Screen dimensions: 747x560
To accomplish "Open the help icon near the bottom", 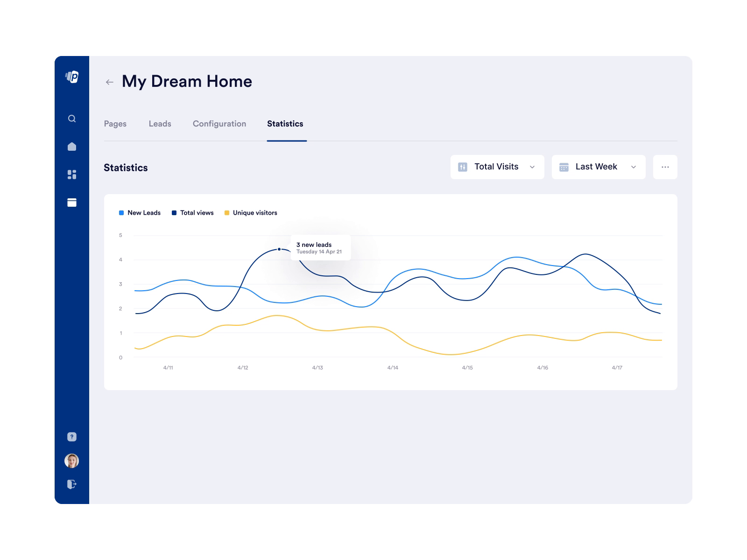I will (71, 437).
